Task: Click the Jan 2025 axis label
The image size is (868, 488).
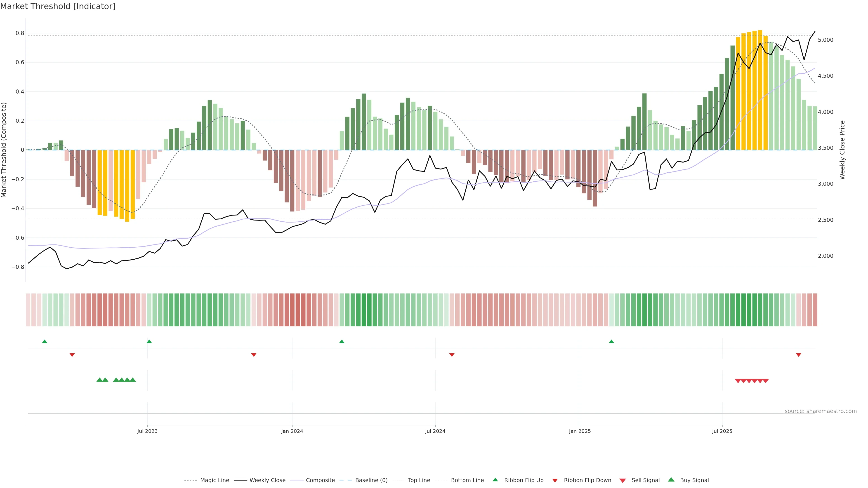Action: tap(580, 431)
